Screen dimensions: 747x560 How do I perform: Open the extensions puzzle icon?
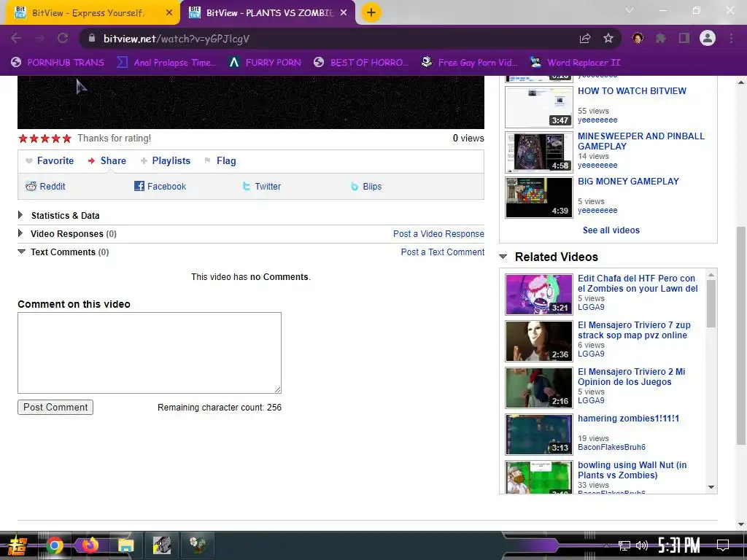point(661,39)
